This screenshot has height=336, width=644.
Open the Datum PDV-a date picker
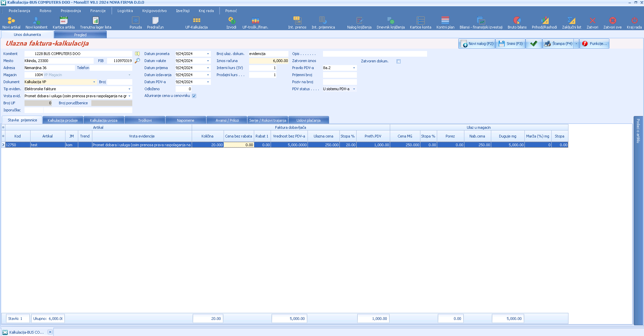(208, 82)
